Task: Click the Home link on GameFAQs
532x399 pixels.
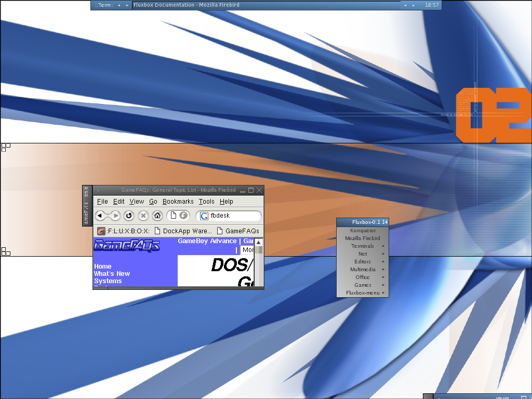Action: (103, 267)
